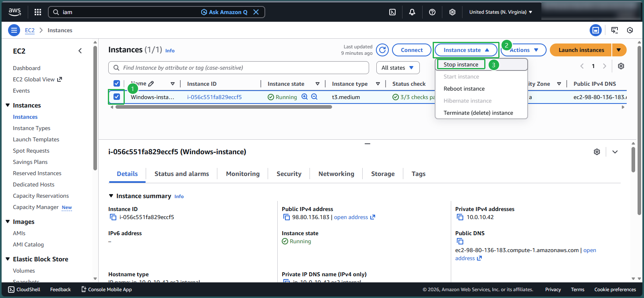Refresh the instances list

[382, 50]
